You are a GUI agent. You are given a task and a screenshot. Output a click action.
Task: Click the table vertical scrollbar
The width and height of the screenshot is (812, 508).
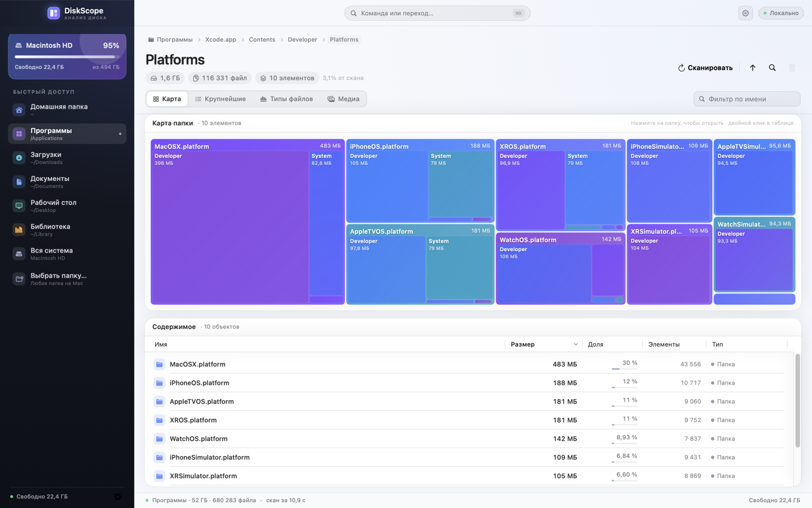pos(798,401)
